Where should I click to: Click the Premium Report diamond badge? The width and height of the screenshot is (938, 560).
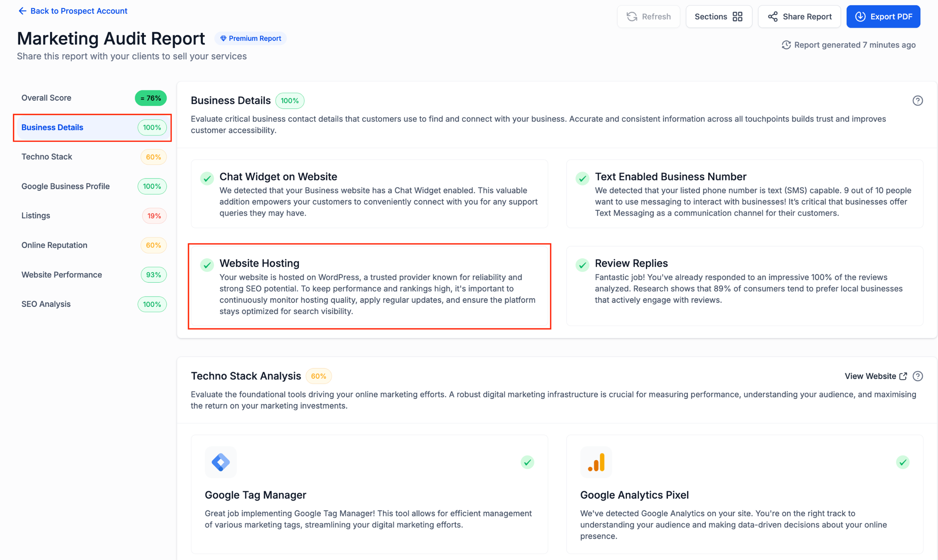250,38
